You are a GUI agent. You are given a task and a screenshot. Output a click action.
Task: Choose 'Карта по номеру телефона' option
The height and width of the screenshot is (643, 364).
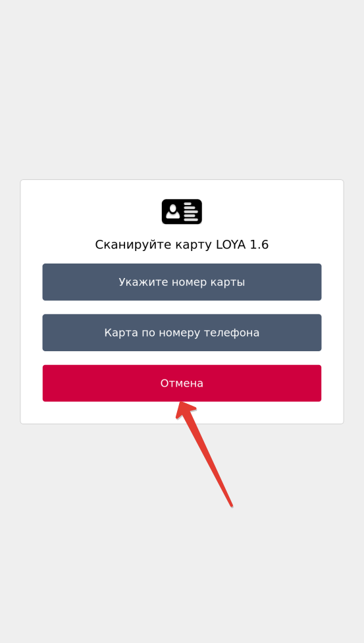(x=182, y=333)
